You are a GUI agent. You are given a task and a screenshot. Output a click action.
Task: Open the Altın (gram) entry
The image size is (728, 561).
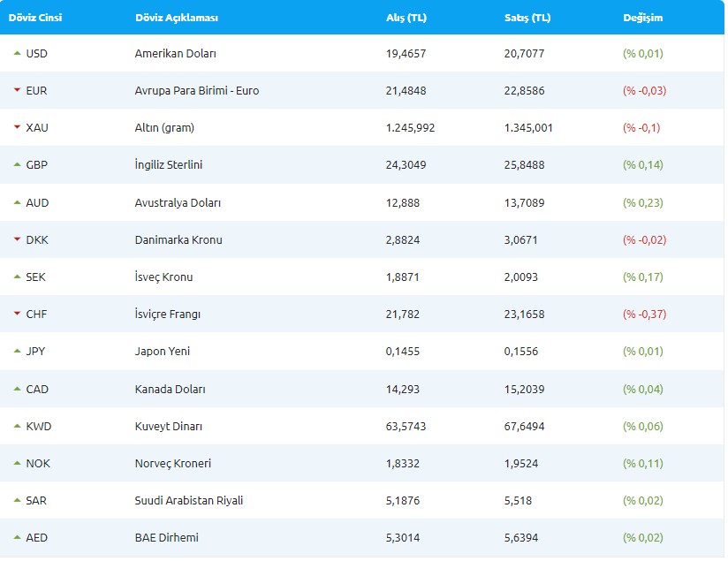tap(164, 128)
